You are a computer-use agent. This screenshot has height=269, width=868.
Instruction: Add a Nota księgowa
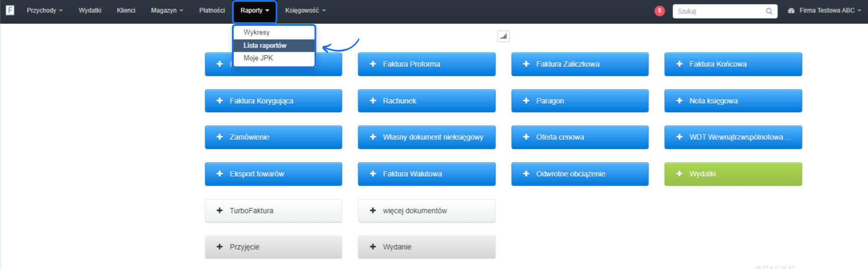point(733,101)
